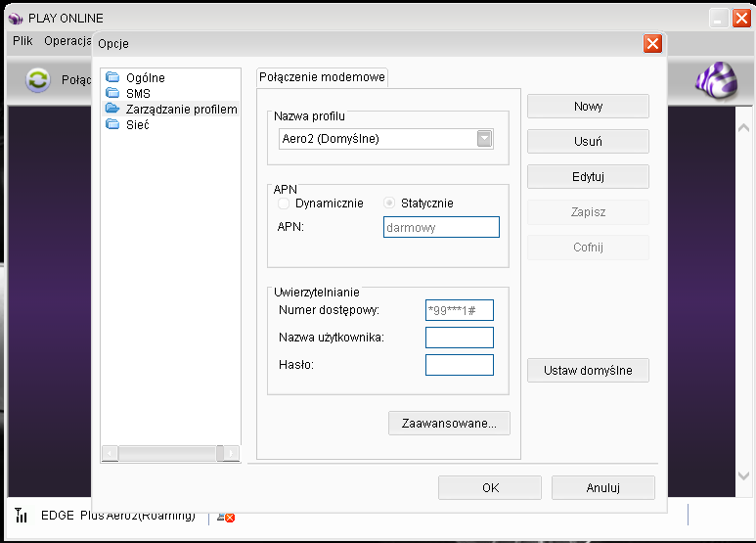Click the disconnected network status icon

pos(225,516)
